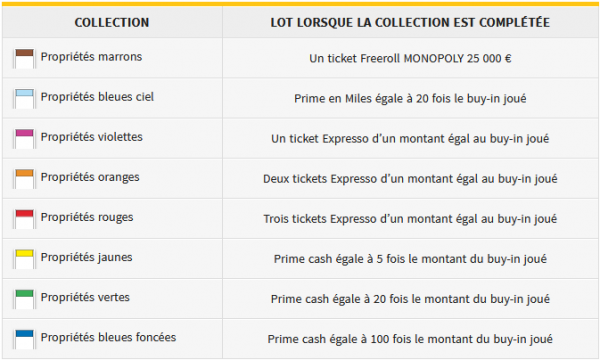Select the Prime cash 100 fois prize text
Screen dimensions: 600x360
pos(410,339)
